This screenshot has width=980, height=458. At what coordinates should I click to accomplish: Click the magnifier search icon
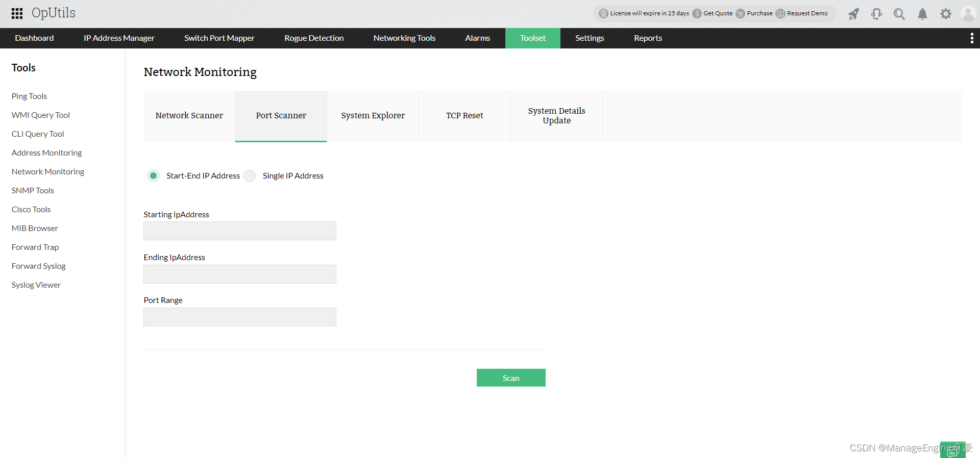pos(899,14)
